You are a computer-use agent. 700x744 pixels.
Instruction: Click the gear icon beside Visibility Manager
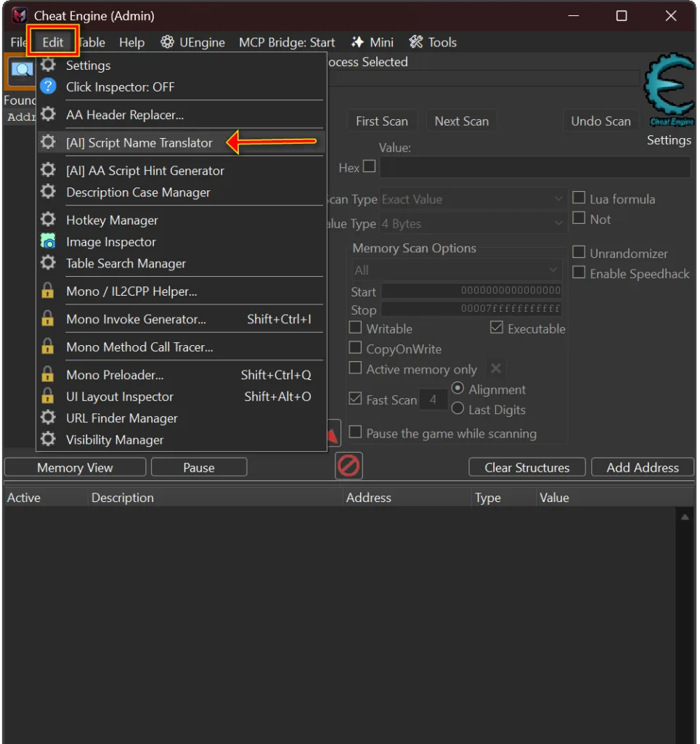[48, 439]
